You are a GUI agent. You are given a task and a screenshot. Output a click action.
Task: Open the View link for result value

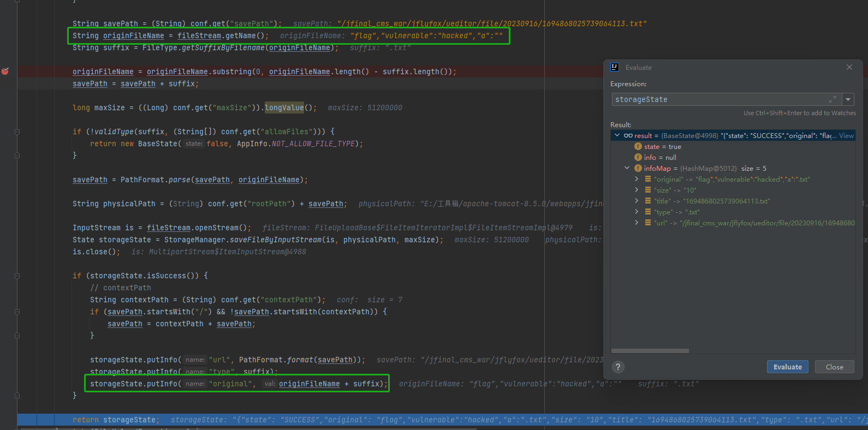pyautogui.click(x=846, y=135)
